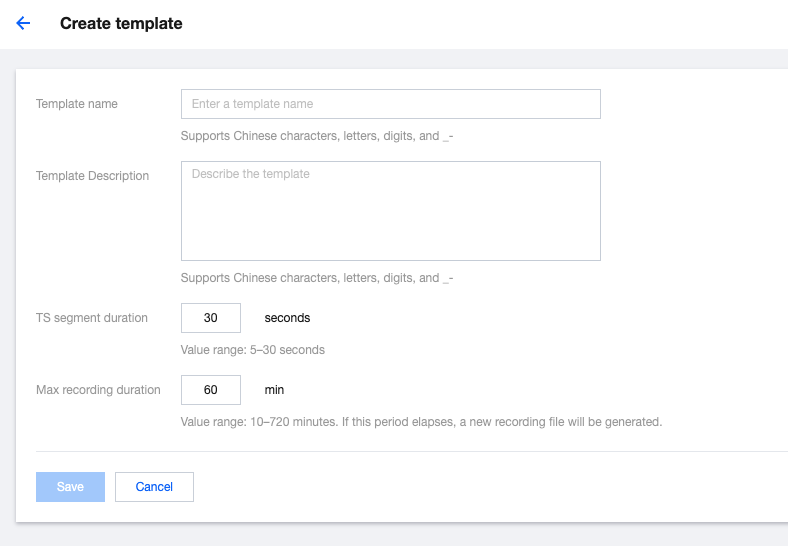Click the hint text below the Template Description box
788x546 pixels.
(318, 278)
